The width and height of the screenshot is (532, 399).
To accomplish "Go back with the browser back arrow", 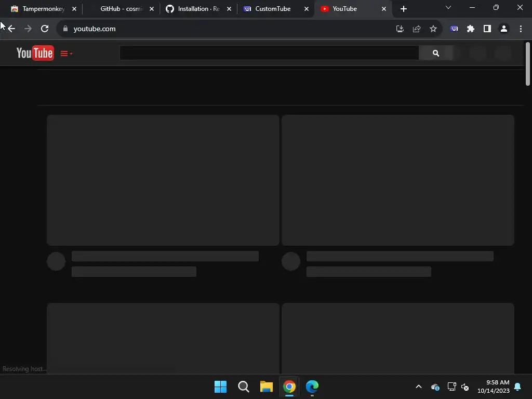I will pyautogui.click(x=11, y=29).
